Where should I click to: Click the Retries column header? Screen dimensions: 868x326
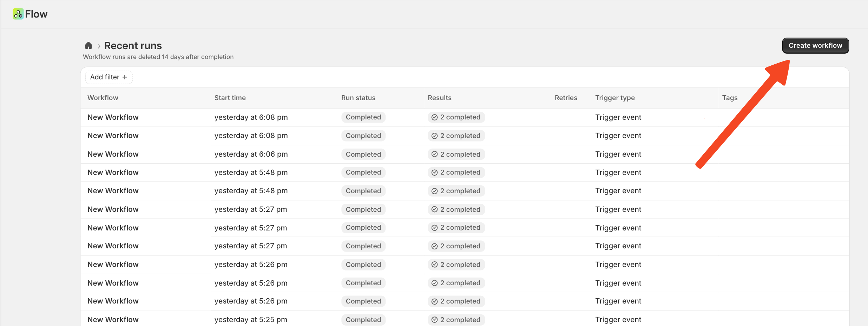tap(566, 98)
